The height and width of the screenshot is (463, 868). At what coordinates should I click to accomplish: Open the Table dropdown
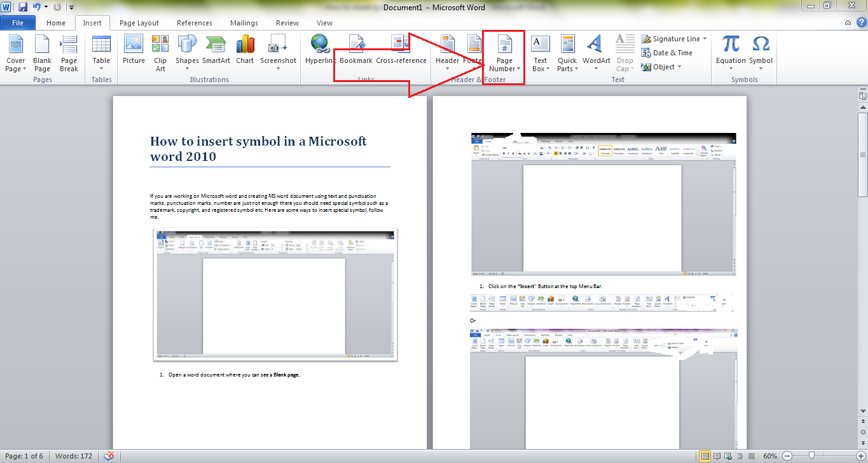coord(101,52)
